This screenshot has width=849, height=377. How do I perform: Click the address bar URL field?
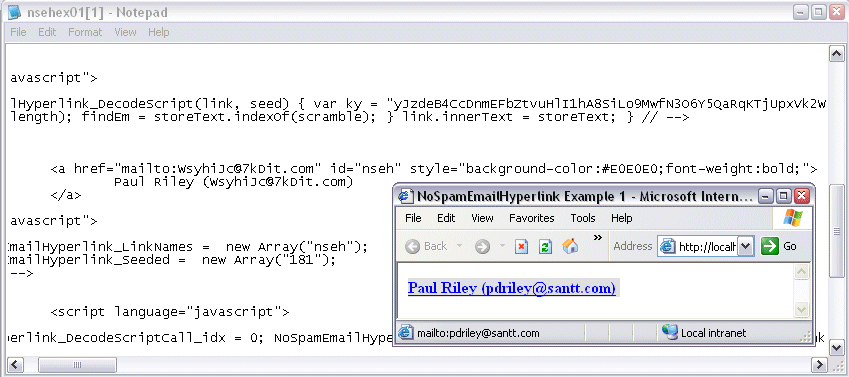coord(698,246)
